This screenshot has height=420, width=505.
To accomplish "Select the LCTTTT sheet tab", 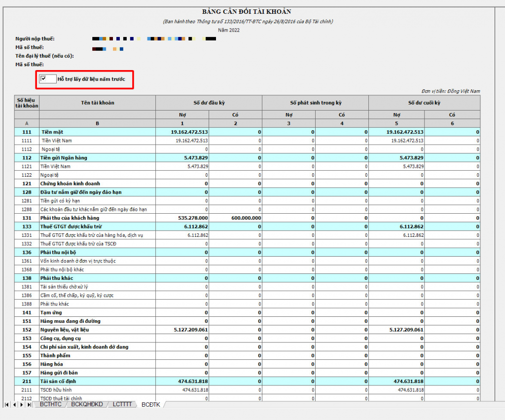I will click(x=122, y=405).
